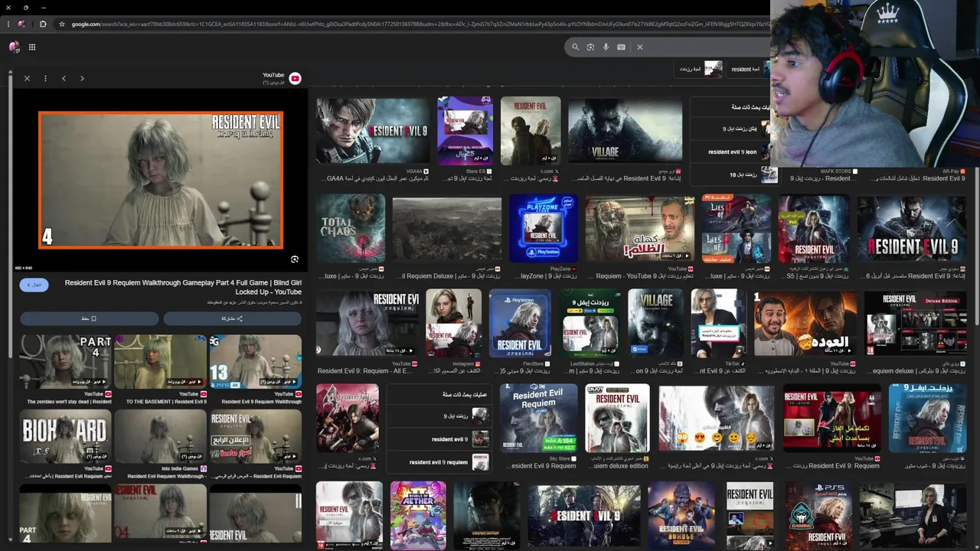Screen dimensions: 980x551
Task: Select the 'لعبة resident' filter chip
Action: point(750,69)
